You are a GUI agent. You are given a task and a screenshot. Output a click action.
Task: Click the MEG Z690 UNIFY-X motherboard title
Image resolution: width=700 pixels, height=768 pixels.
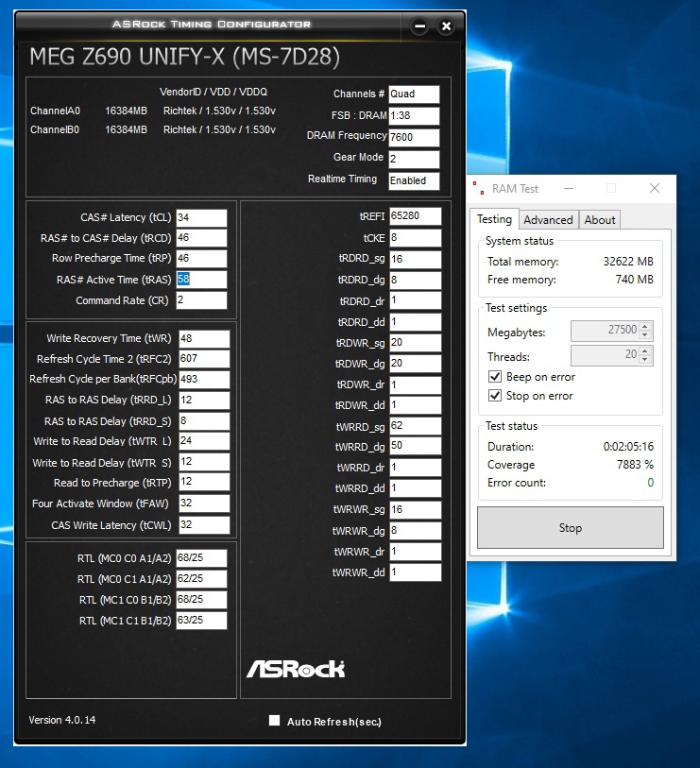coord(184,57)
